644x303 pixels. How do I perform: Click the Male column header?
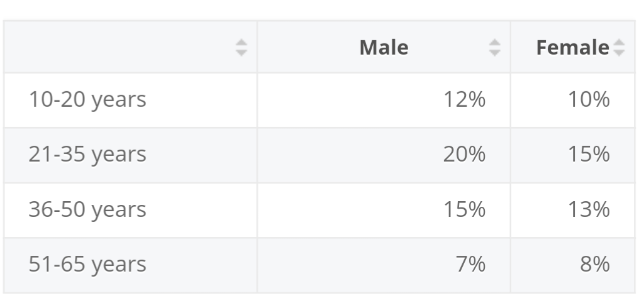click(384, 47)
